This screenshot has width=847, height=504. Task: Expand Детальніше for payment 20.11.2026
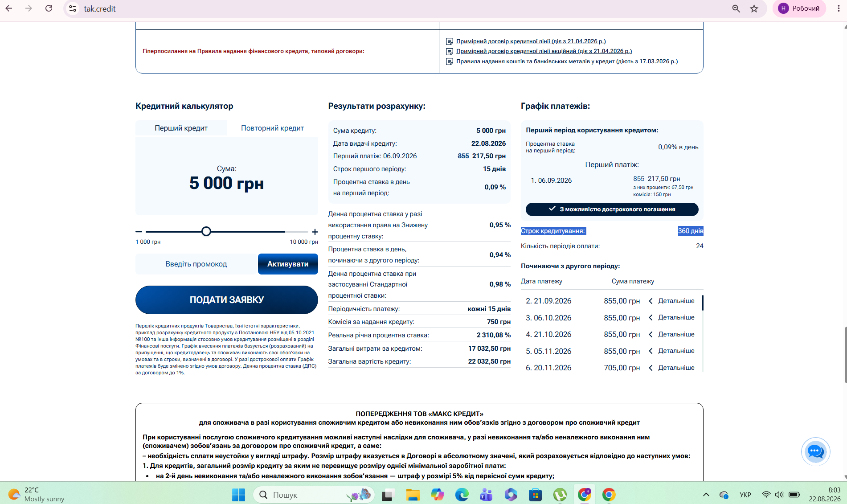tap(671, 368)
